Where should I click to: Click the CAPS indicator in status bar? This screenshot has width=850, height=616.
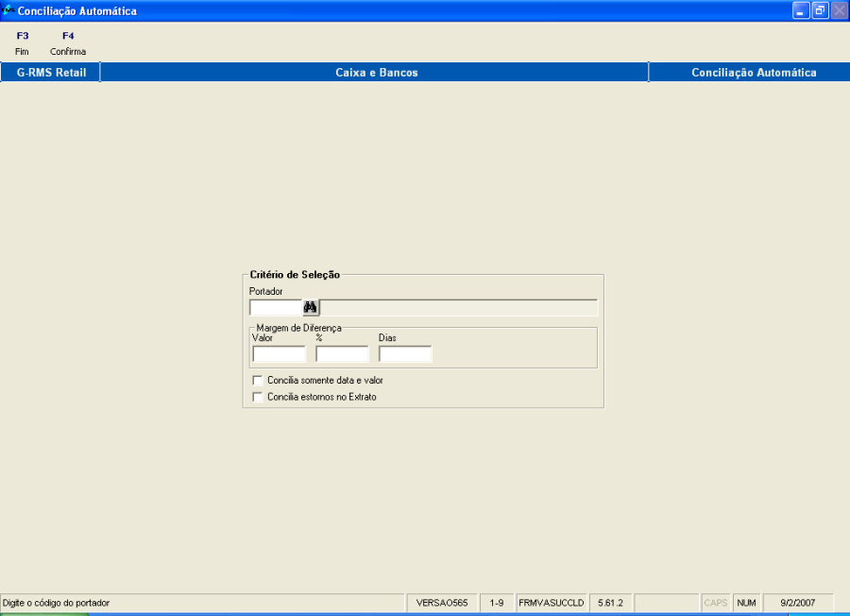[x=716, y=603]
